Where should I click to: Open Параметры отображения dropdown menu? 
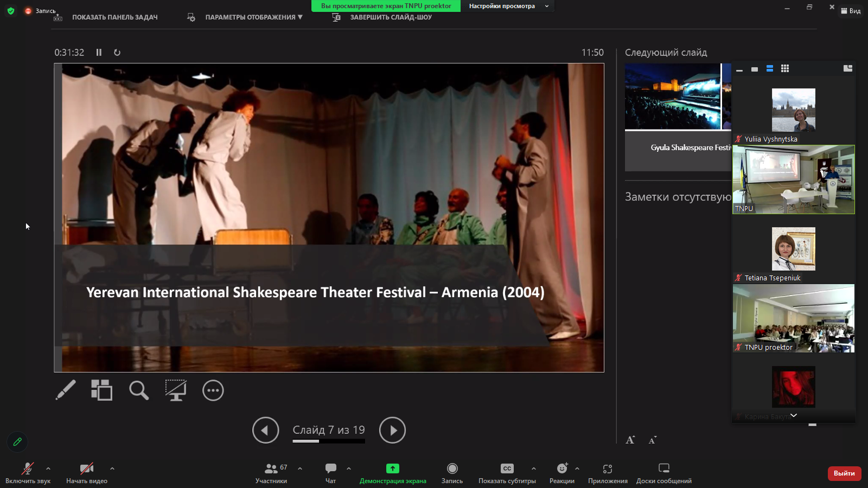[253, 17]
